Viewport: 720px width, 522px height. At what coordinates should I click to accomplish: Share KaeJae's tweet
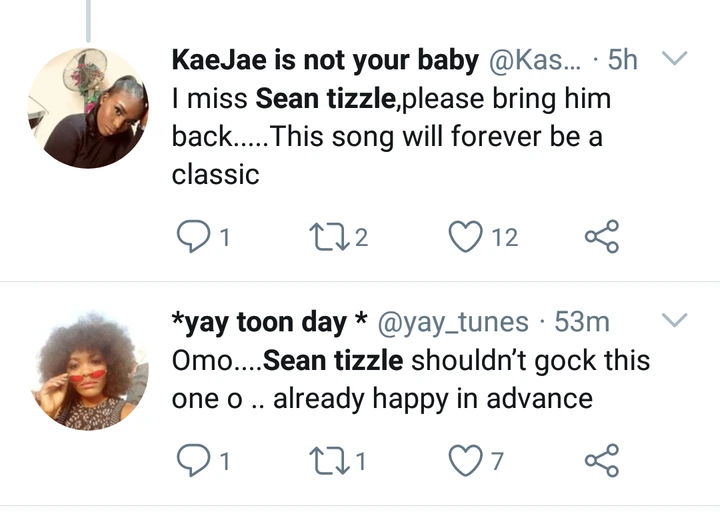click(x=601, y=237)
